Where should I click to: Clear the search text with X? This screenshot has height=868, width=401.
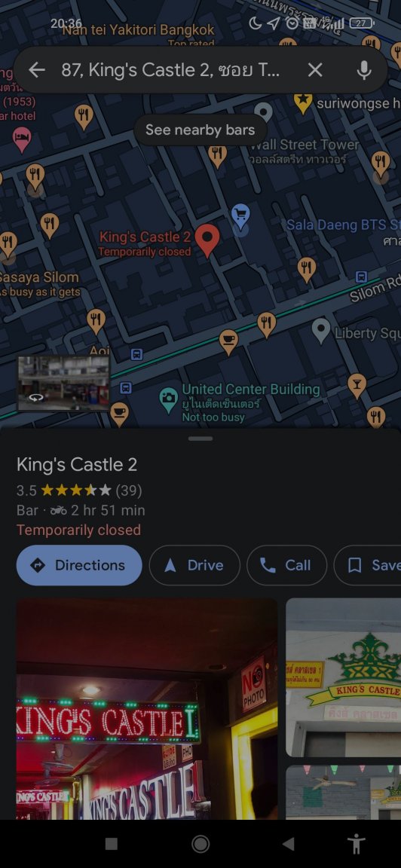coord(315,70)
